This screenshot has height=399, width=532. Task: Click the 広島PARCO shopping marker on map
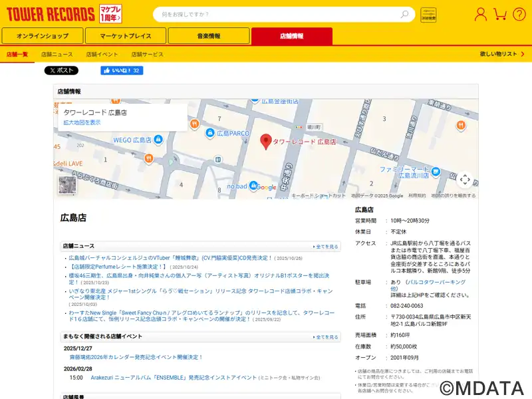click(210, 132)
